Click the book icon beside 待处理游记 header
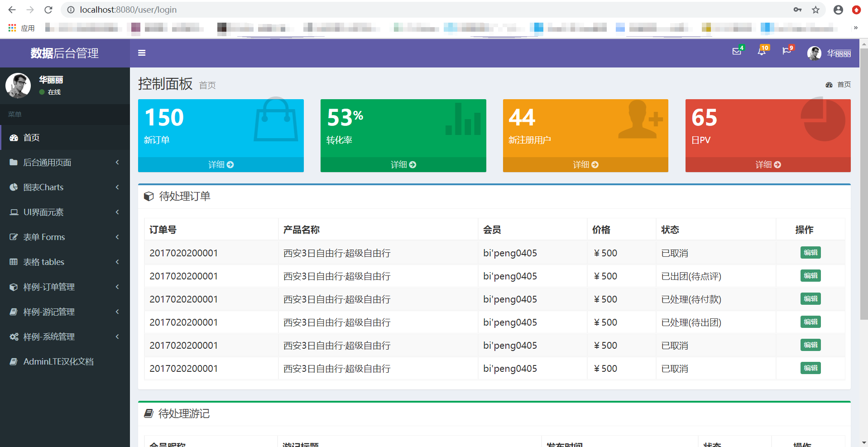The width and height of the screenshot is (868, 447). [x=149, y=413]
